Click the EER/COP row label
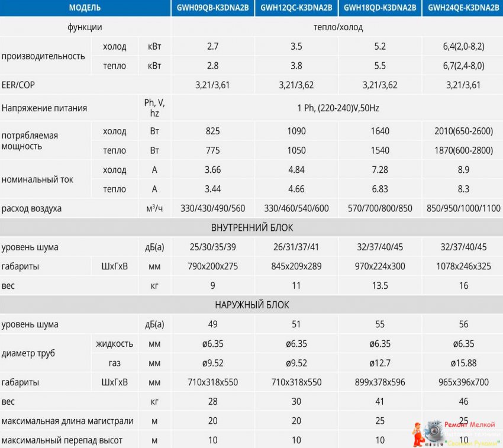Image resolution: width=503 pixels, height=448 pixels. click(x=18, y=85)
